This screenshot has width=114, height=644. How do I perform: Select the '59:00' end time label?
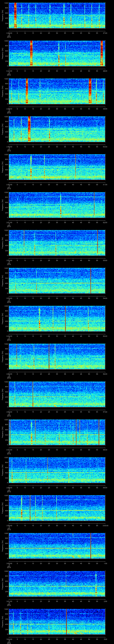click(x=105, y=488)
